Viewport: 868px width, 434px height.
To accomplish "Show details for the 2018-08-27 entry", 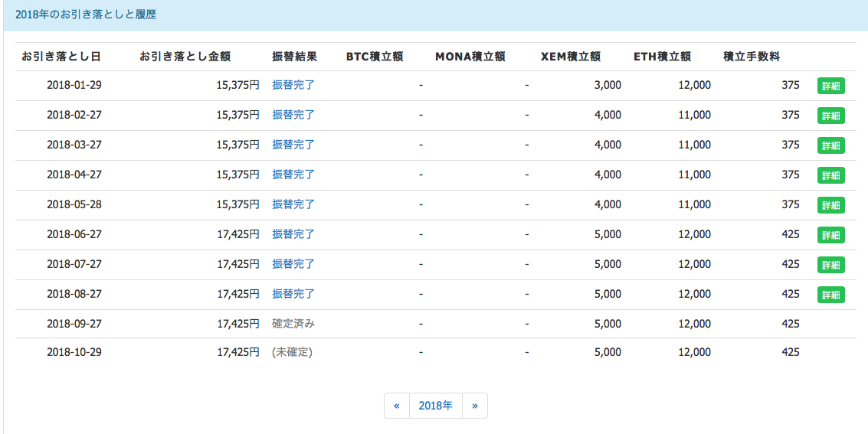I will [830, 295].
